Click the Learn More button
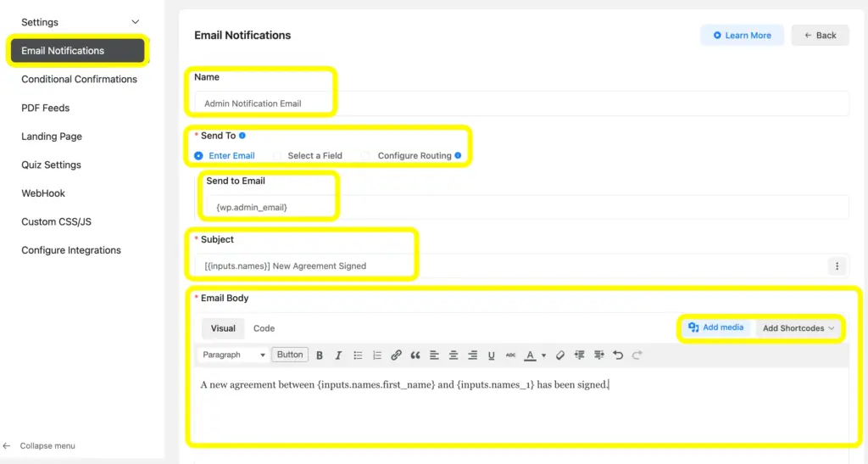The image size is (868, 464). (743, 36)
